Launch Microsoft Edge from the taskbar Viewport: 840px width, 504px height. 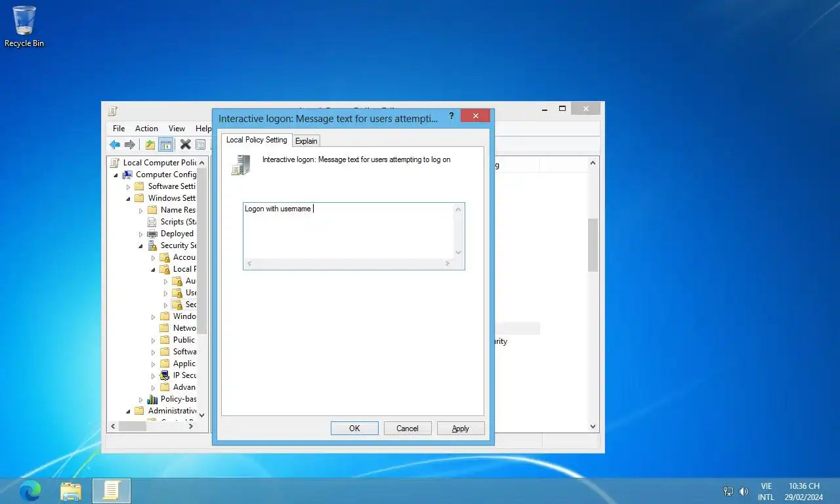(30, 490)
